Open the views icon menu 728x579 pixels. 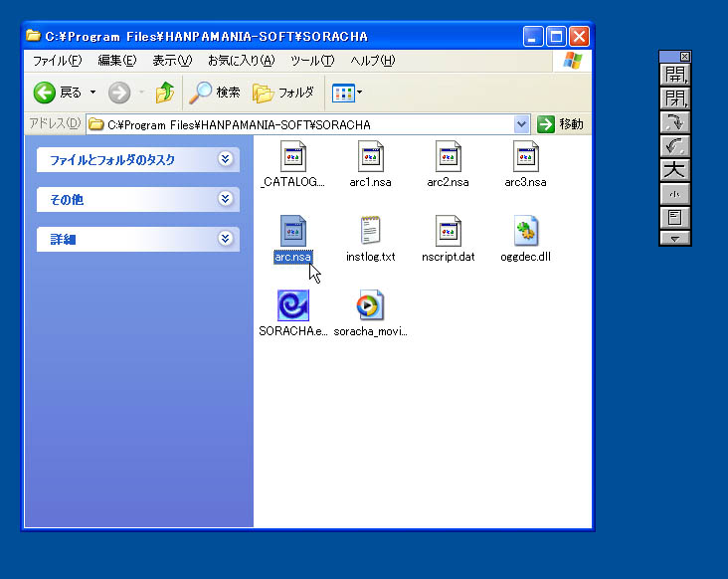click(347, 93)
